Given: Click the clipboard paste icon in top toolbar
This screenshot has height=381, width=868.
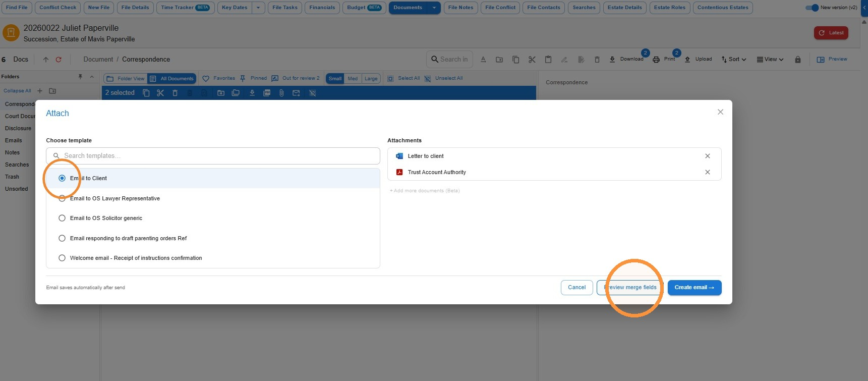Looking at the screenshot, I should tap(548, 60).
